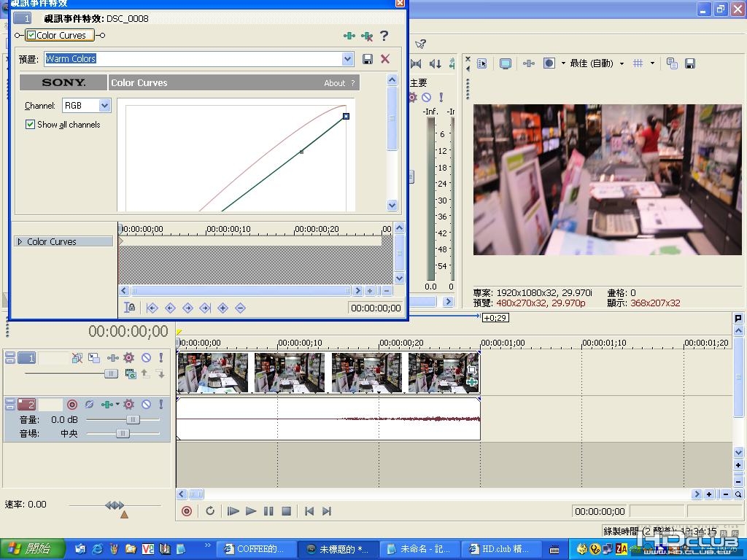This screenshot has width=747, height=560.
Task: Open the About link in Color Curves
Action: 334,83
